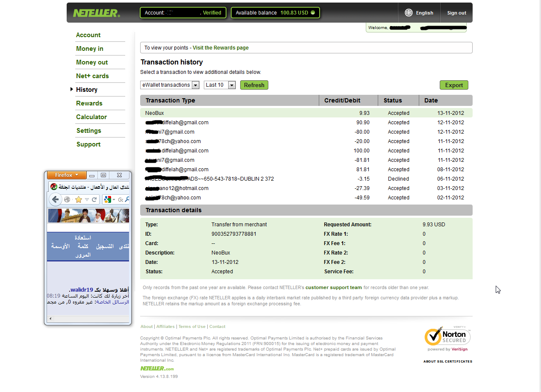Open the Account sidebar menu
The width and height of the screenshot is (541, 392).
(x=88, y=35)
